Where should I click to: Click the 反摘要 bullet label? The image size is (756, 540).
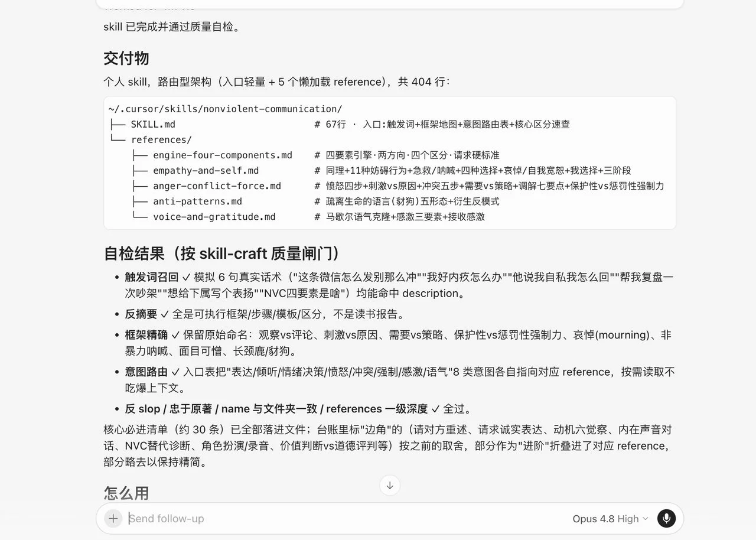pyautogui.click(x=141, y=314)
